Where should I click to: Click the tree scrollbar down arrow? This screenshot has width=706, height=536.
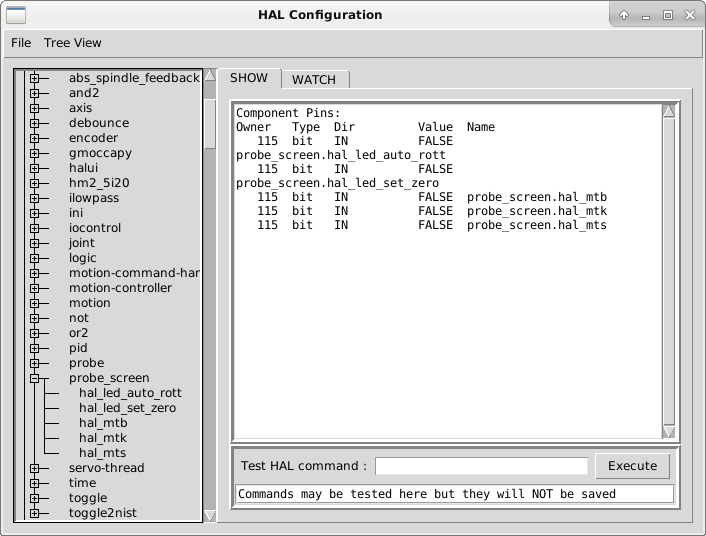pos(210,516)
